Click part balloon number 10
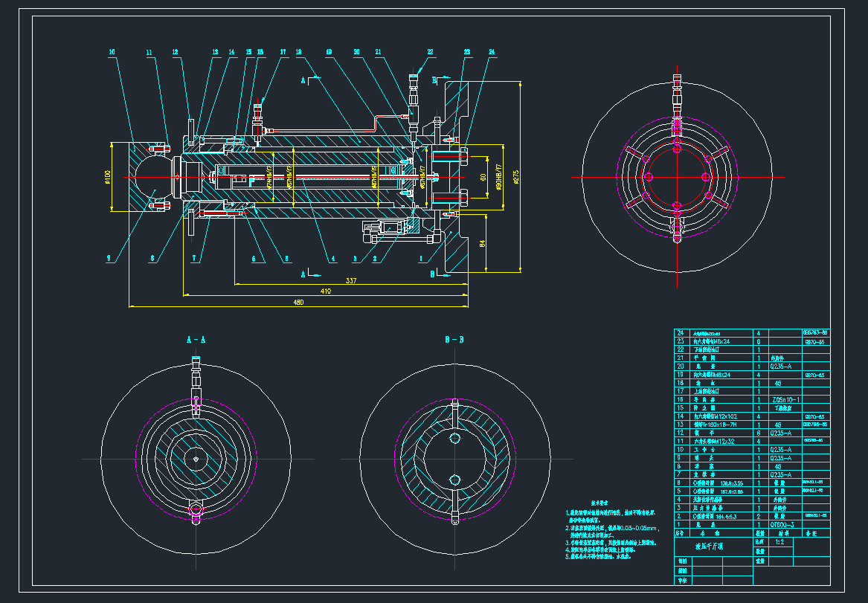The width and height of the screenshot is (868, 603). point(112,52)
